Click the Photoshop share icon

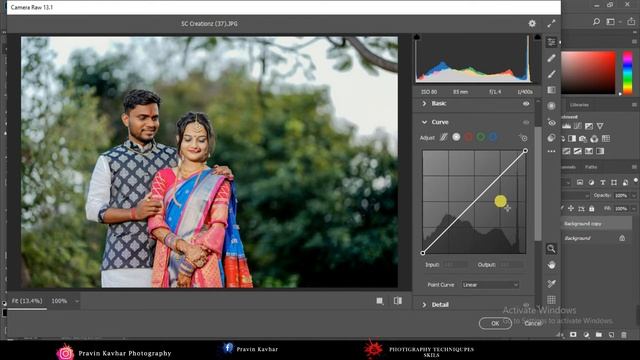pyautogui.click(x=631, y=21)
